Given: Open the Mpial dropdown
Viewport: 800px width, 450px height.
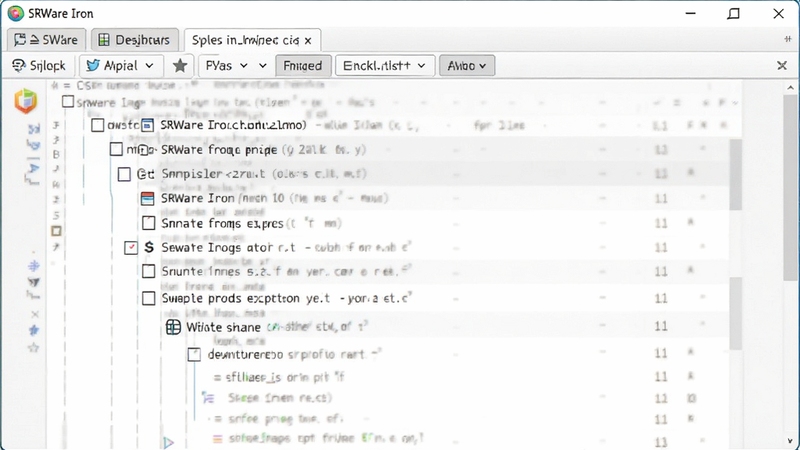Looking at the screenshot, I should 121,66.
